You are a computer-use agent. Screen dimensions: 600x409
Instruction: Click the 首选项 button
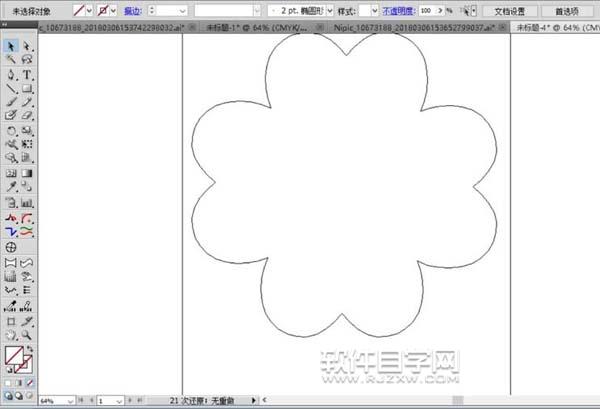[567, 11]
